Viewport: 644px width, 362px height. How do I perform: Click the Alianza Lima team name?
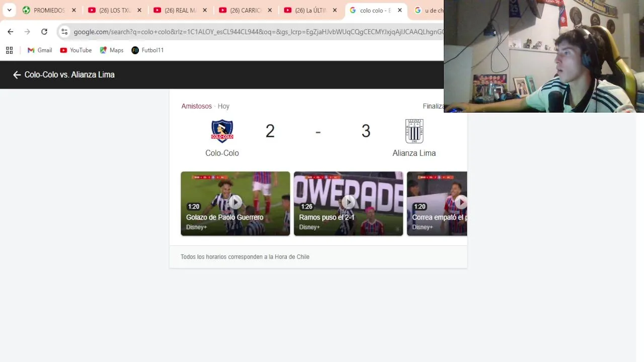click(x=414, y=153)
